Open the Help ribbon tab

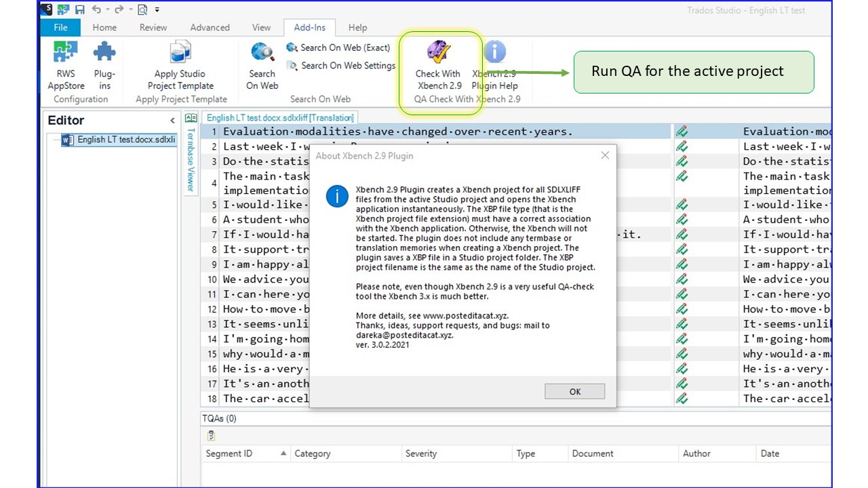pos(357,27)
